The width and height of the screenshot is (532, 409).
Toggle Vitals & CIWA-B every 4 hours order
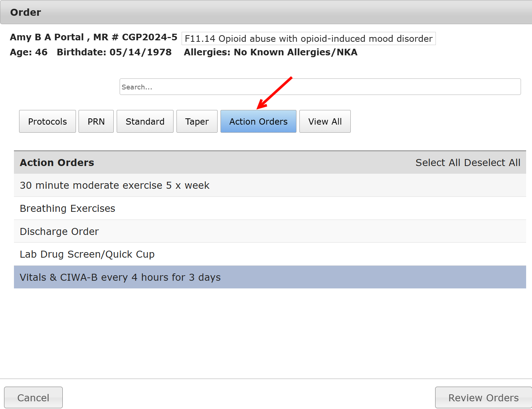120,277
